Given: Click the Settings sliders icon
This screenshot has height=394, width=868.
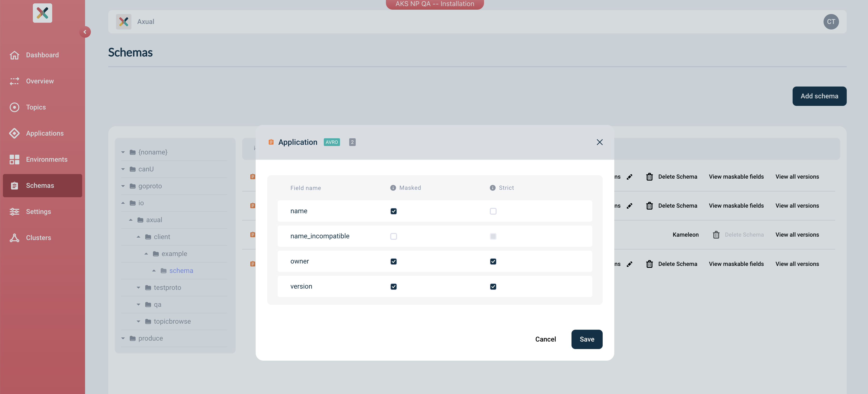Looking at the screenshot, I should pos(14,212).
